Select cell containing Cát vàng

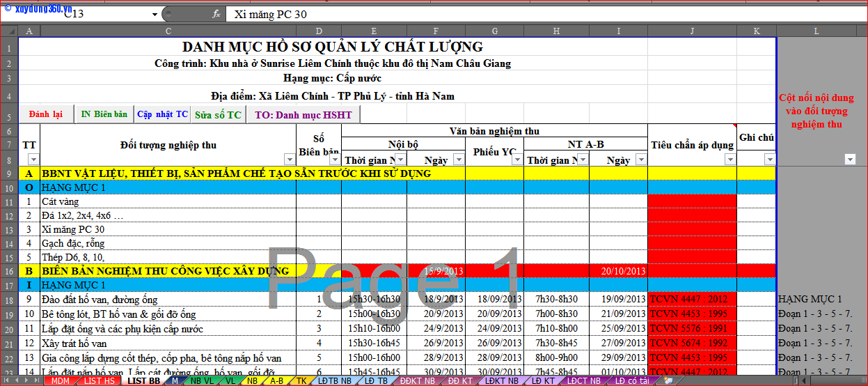tap(167, 201)
